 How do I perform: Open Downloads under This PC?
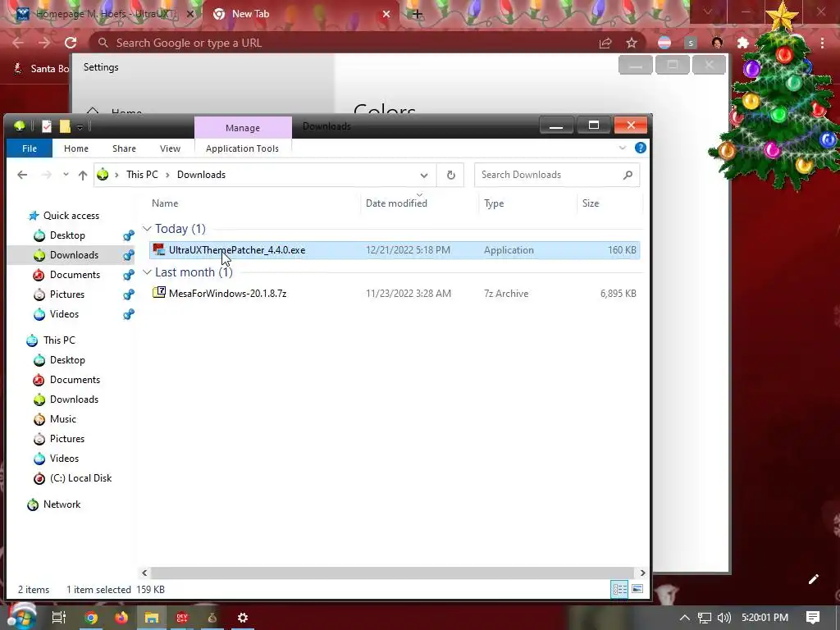tap(74, 399)
